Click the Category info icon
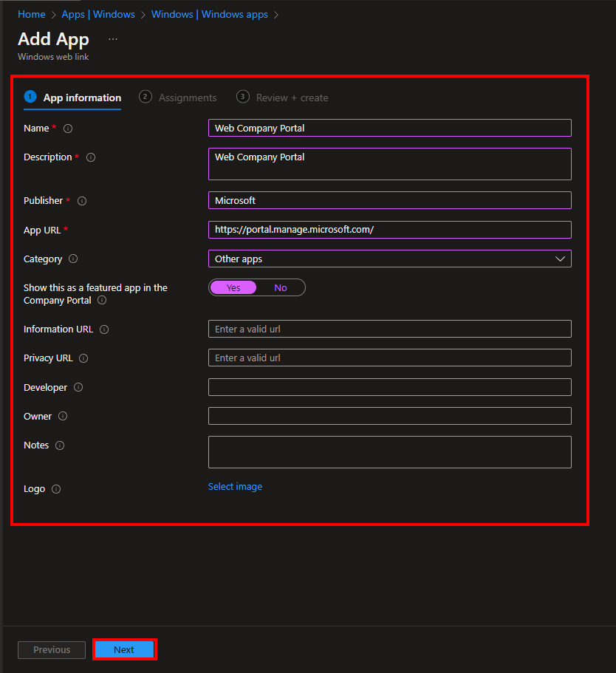 point(73,259)
